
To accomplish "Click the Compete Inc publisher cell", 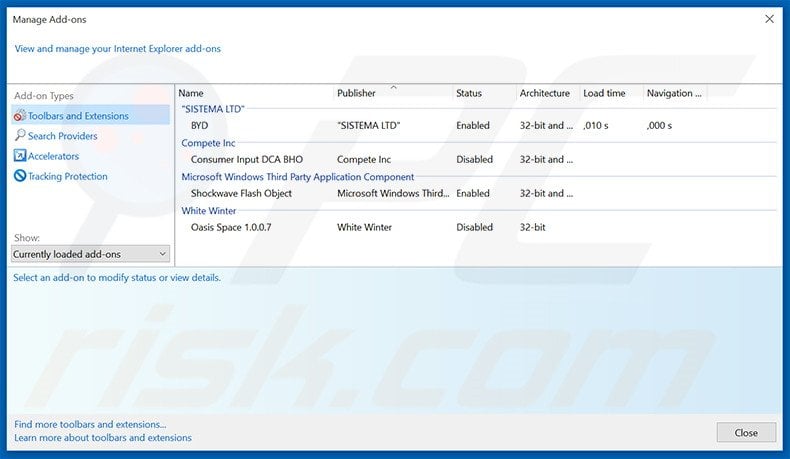I will 364,159.
